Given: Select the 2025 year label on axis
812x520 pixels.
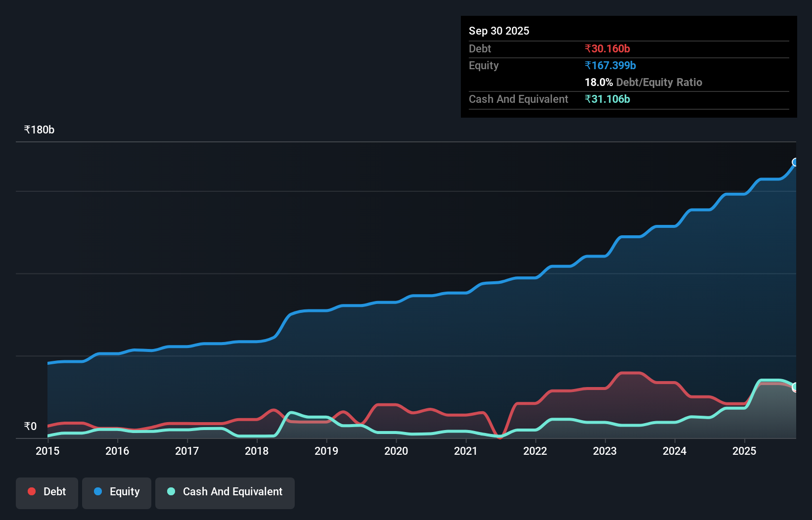Looking at the screenshot, I should [745, 451].
